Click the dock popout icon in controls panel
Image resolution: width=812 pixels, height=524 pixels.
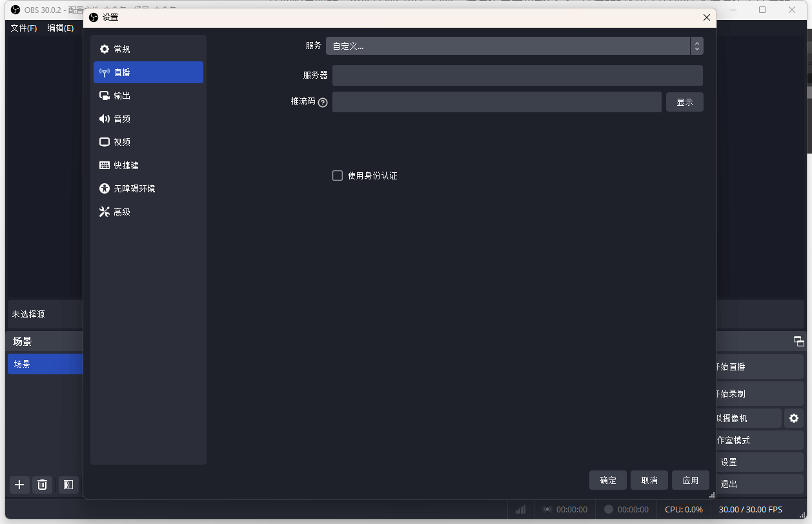(798, 341)
